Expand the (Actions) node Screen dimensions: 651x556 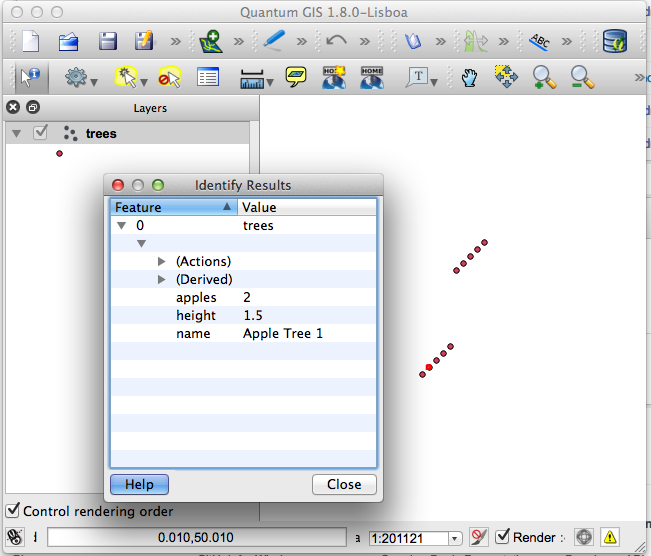tap(162, 262)
